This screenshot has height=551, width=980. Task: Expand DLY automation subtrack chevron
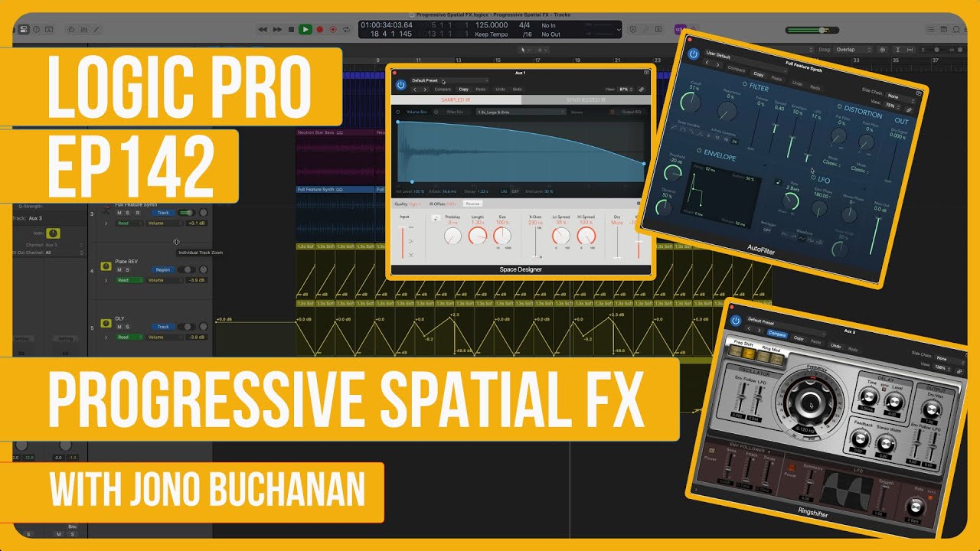106,337
